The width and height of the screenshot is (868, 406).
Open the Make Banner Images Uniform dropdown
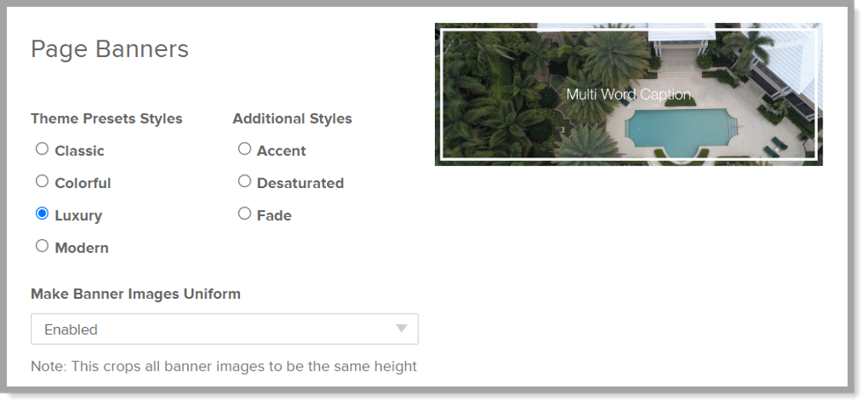pos(225,329)
